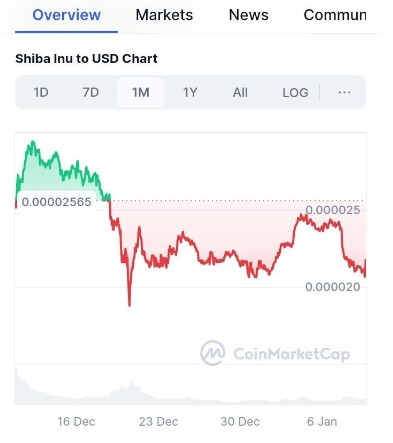Toggle the LOG scale option
This screenshot has height=443, width=393.
(x=295, y=92)
